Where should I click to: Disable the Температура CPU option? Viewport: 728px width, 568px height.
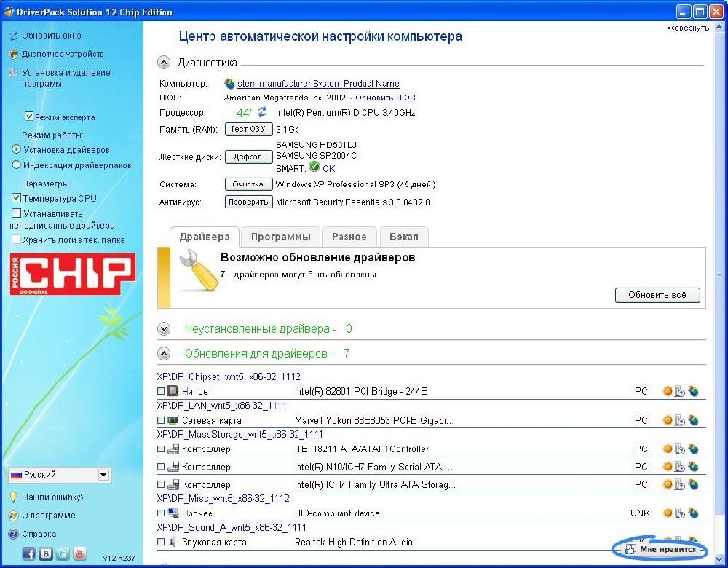pyautogui.click(x=16, y=198)
